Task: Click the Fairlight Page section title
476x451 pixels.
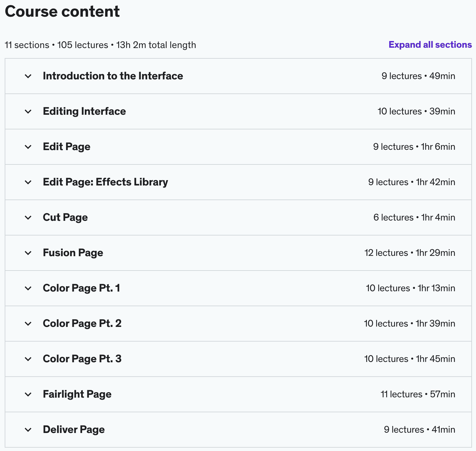Action: coord(77,394)
